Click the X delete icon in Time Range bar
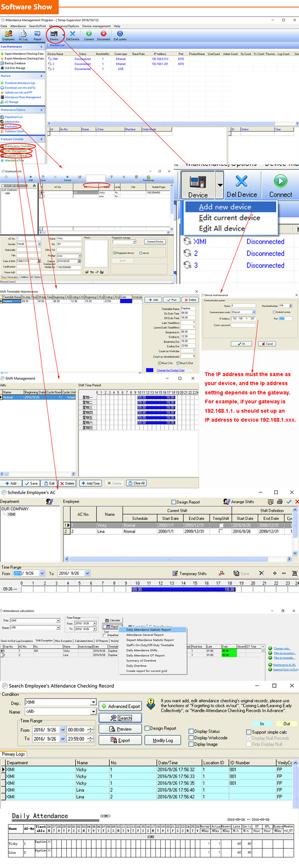This screenshot has height=868, width=299. click(261, 573)
